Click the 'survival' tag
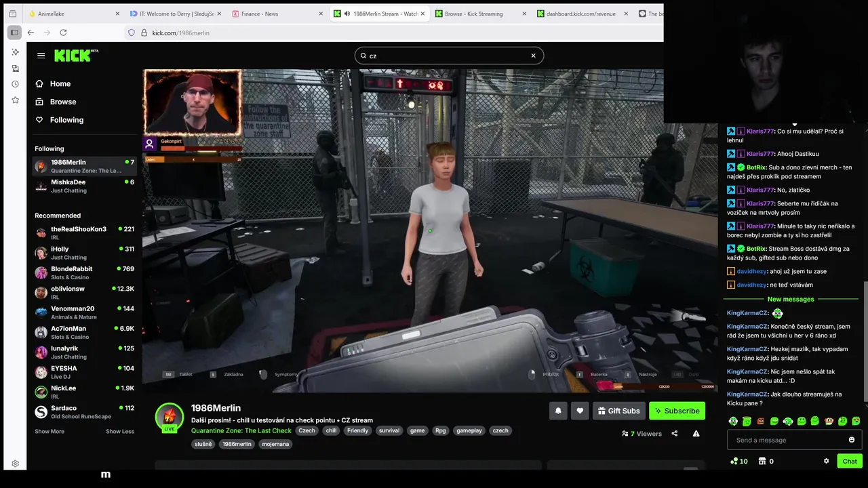This screenshot has width=868, height=488. pos(389,430)
